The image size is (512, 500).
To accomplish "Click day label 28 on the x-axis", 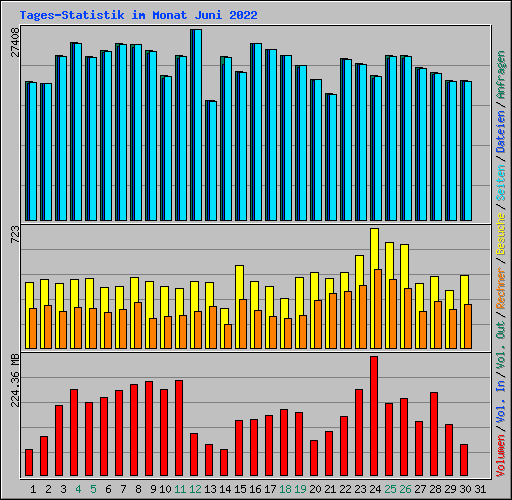I will 435,489.
